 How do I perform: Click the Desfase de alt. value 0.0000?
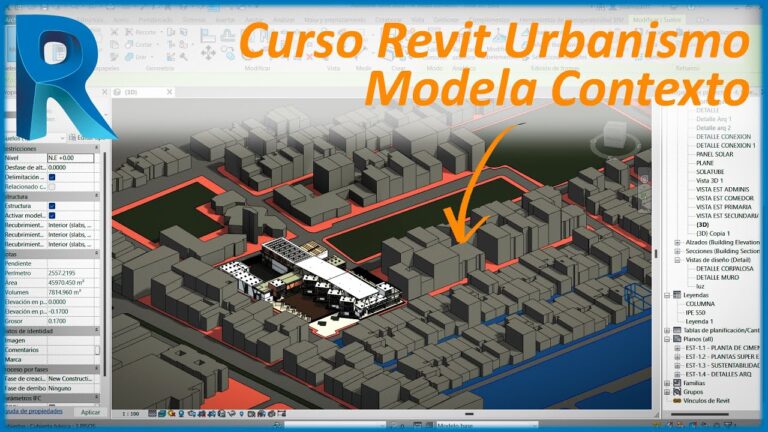[x=73, y=168]
